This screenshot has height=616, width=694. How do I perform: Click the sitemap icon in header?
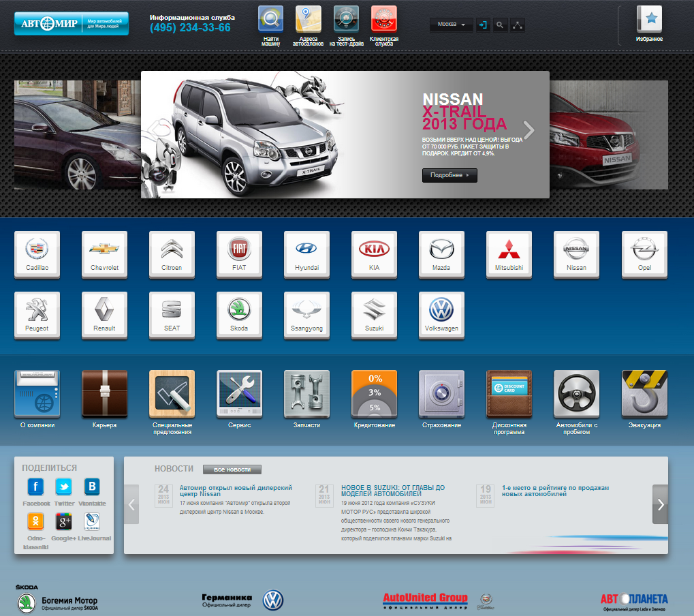[x=517, y=25]
